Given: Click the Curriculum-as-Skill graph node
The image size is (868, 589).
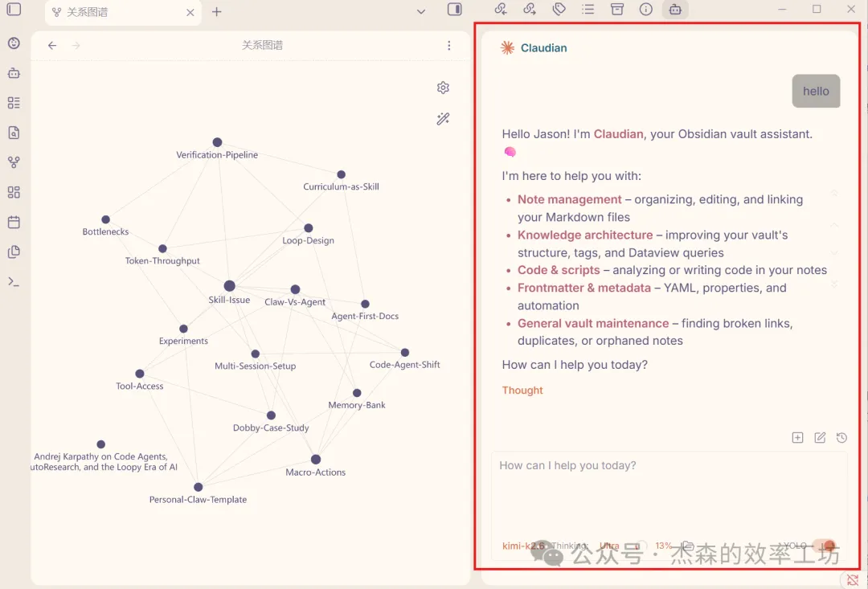Looking at the screenshot, I should click(341, 174).
